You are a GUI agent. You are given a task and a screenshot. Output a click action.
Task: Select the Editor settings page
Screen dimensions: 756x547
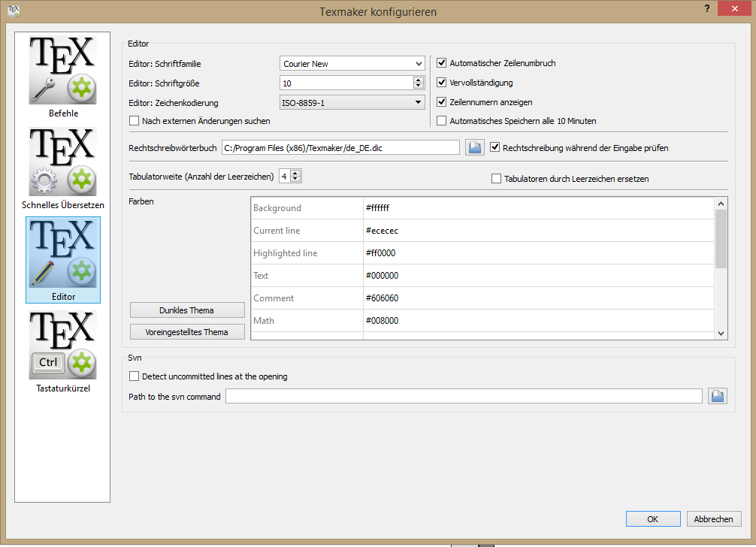[x=62, y=260]
